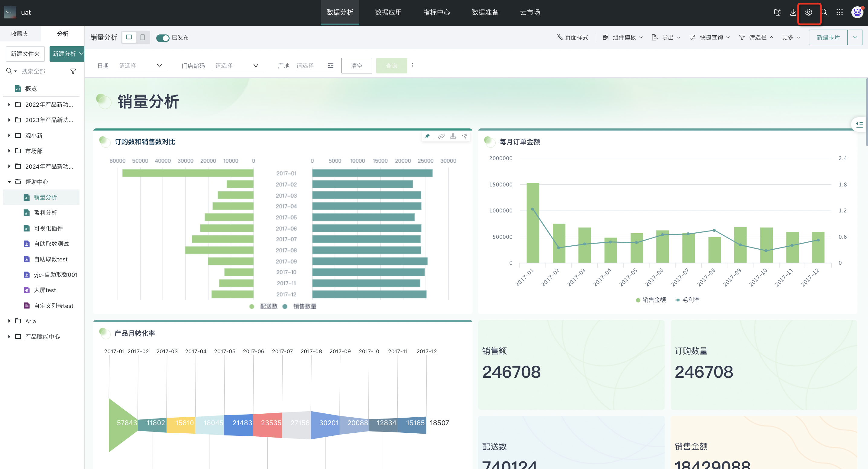The image size is (868, 469).
Task: Open the app grid launcher icon
Action: tap(840, 12)
